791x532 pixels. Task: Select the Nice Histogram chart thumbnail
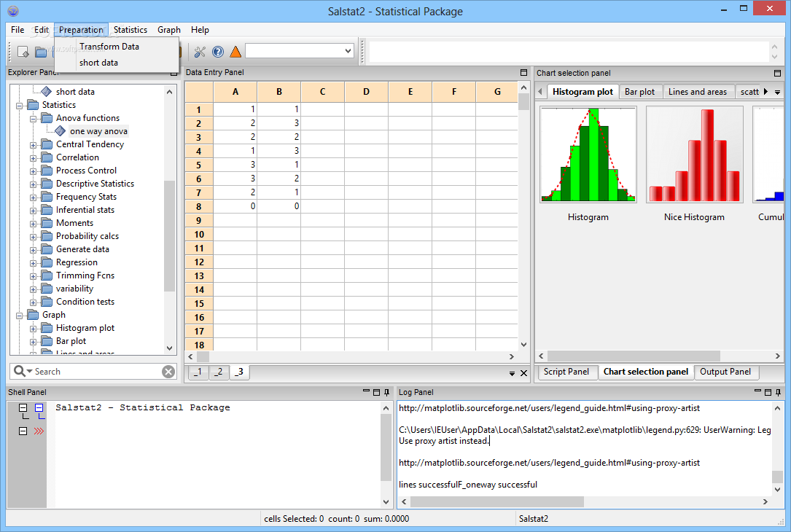(694, 154)
